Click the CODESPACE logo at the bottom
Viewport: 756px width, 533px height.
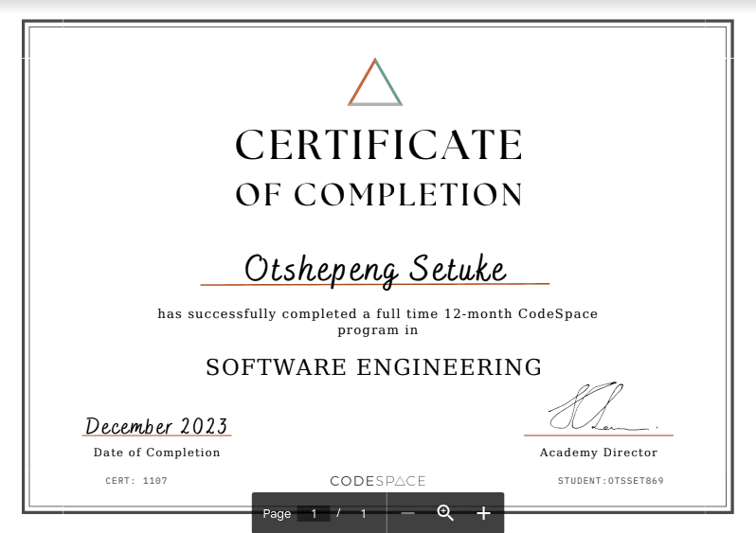tap(378, 481)
